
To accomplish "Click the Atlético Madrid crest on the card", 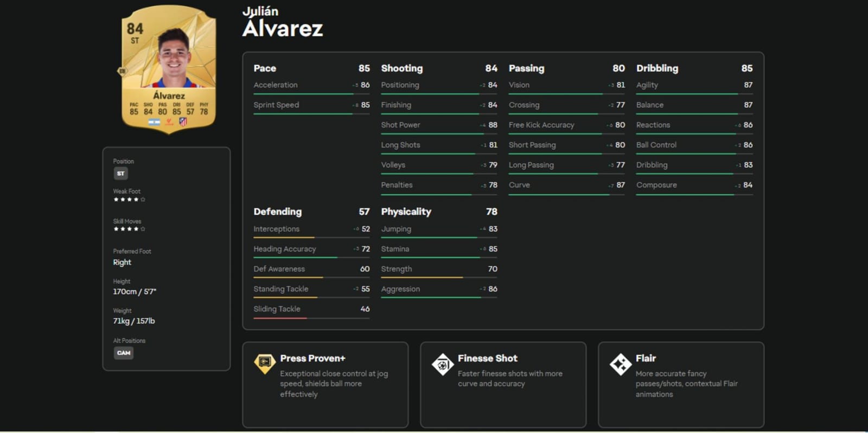I will 183,122.
